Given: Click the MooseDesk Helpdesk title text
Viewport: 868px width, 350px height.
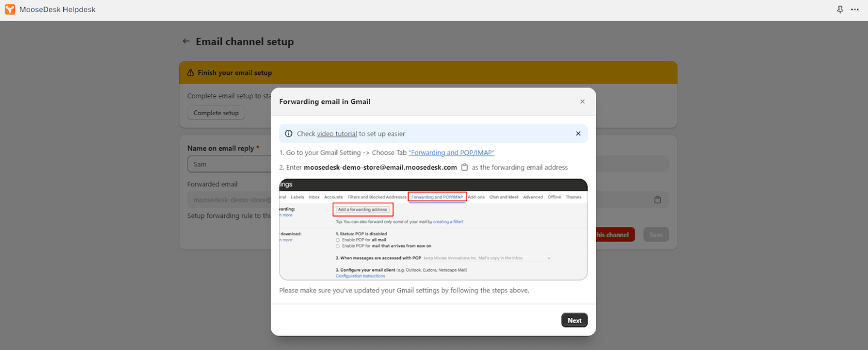Looking at the screenshot, I should pos(57,10).
